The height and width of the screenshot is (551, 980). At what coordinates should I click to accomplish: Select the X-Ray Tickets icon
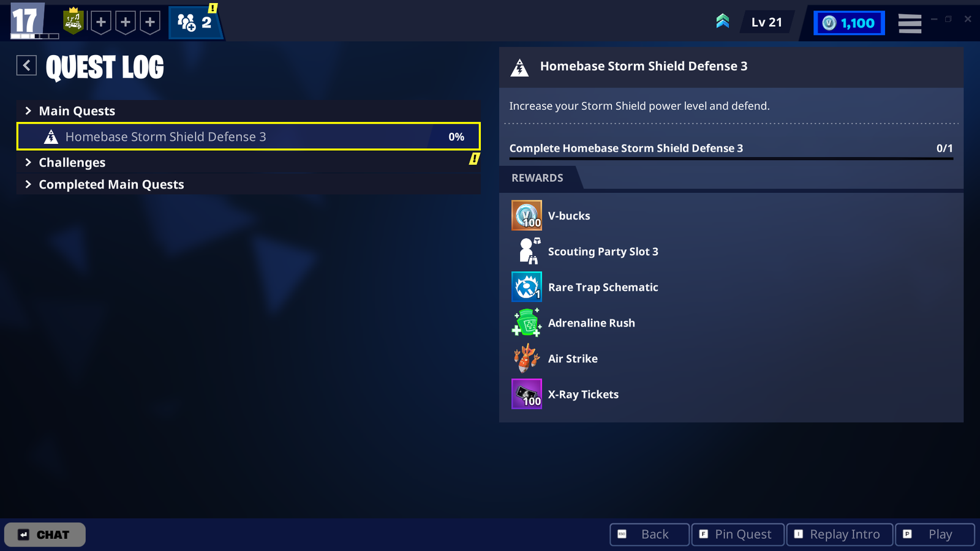coord(526,394)
